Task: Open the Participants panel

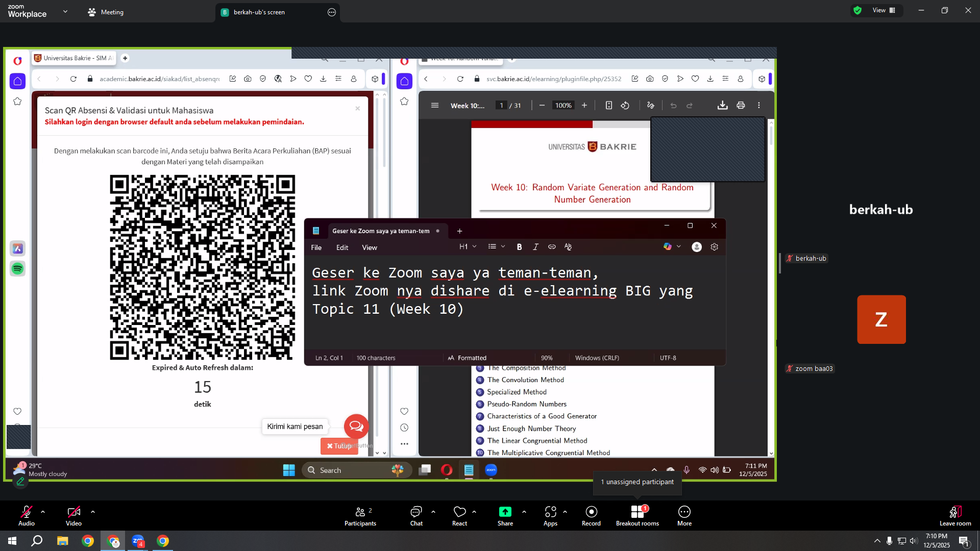Action: tap(360, 515)
